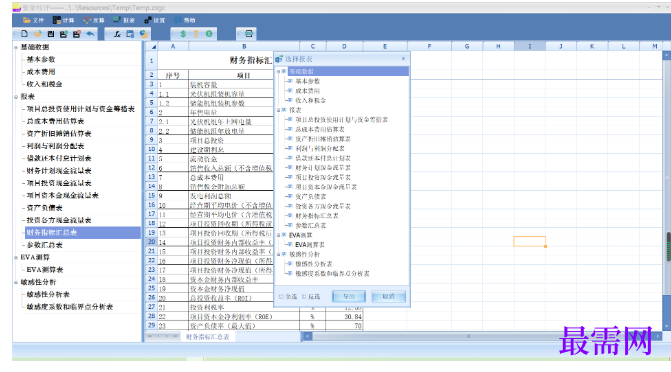Image resolution: width=671 pixels, height=372 pixels.
Task: Click the 取消 (Cancel) button
Action: 388,296
